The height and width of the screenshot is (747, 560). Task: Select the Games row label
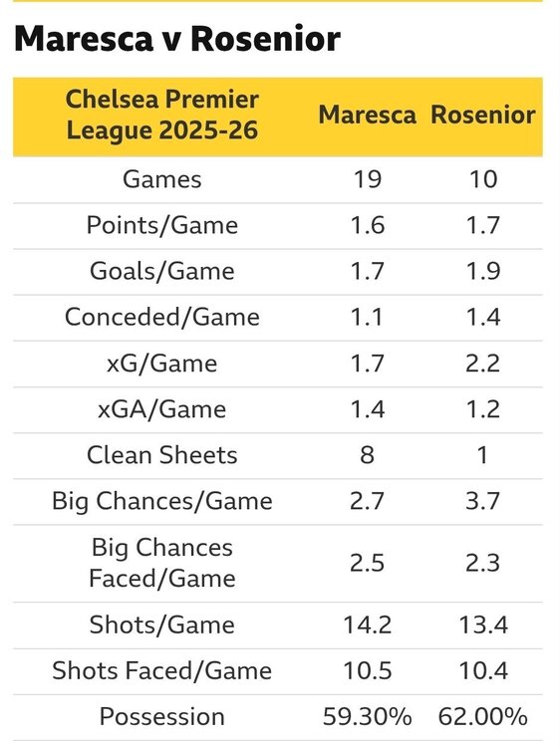pyautogui.click(x=162, y=179)
